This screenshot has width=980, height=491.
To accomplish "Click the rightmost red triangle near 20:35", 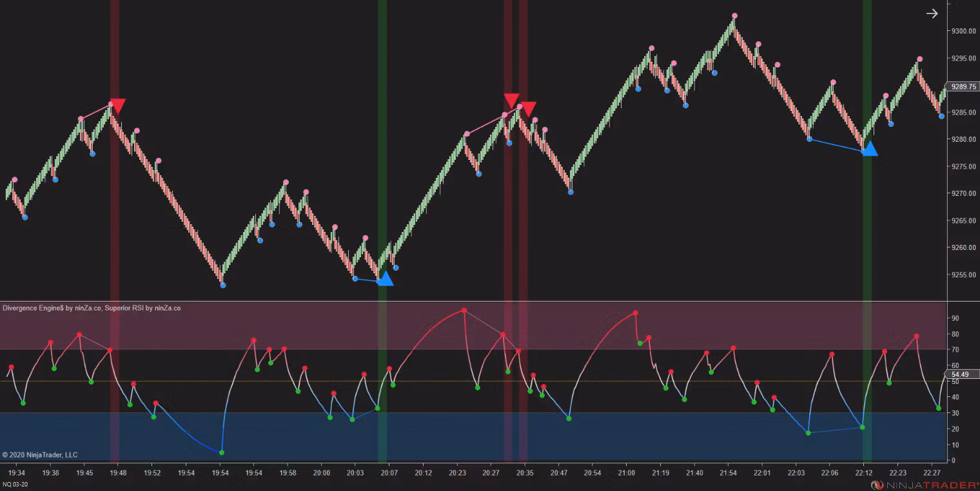I will point(528,109).
